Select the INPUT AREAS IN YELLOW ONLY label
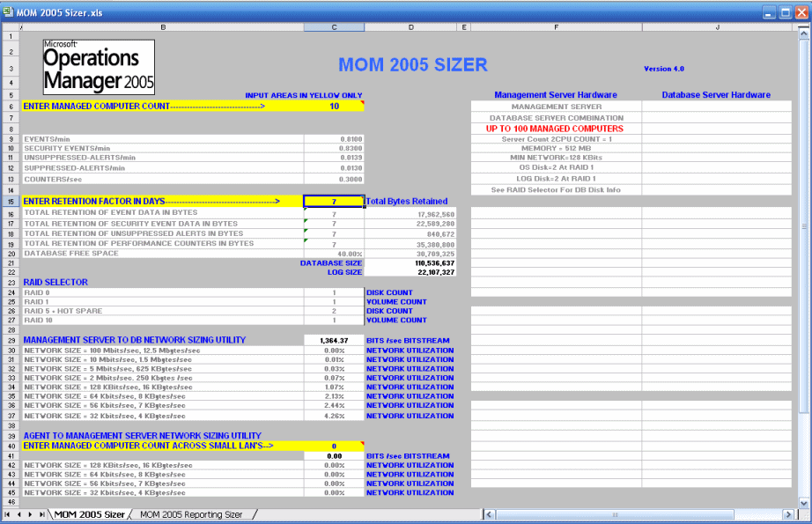 [304, 95]
